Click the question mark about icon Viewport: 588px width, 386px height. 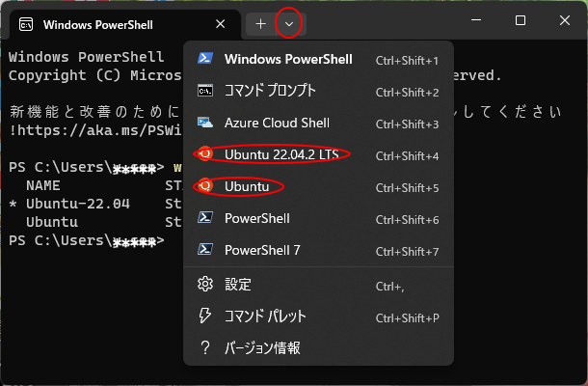pyautogui.click(x=205, y=347)
